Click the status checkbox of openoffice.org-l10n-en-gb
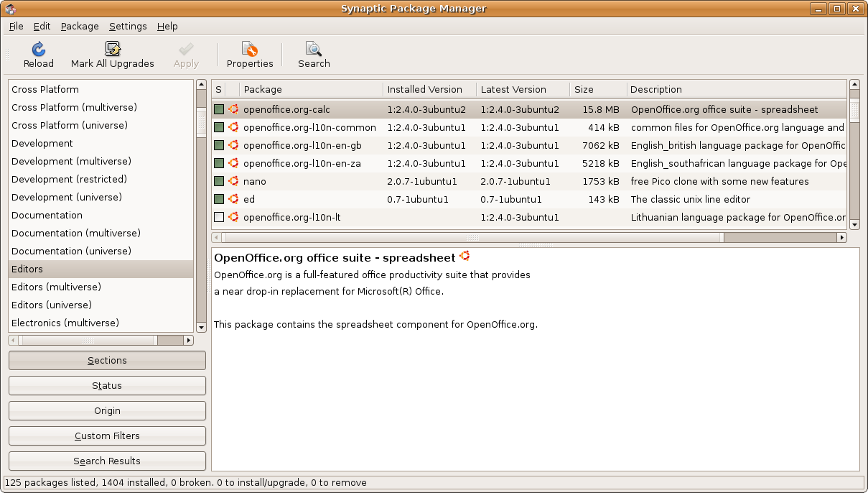 coord(219,145)
